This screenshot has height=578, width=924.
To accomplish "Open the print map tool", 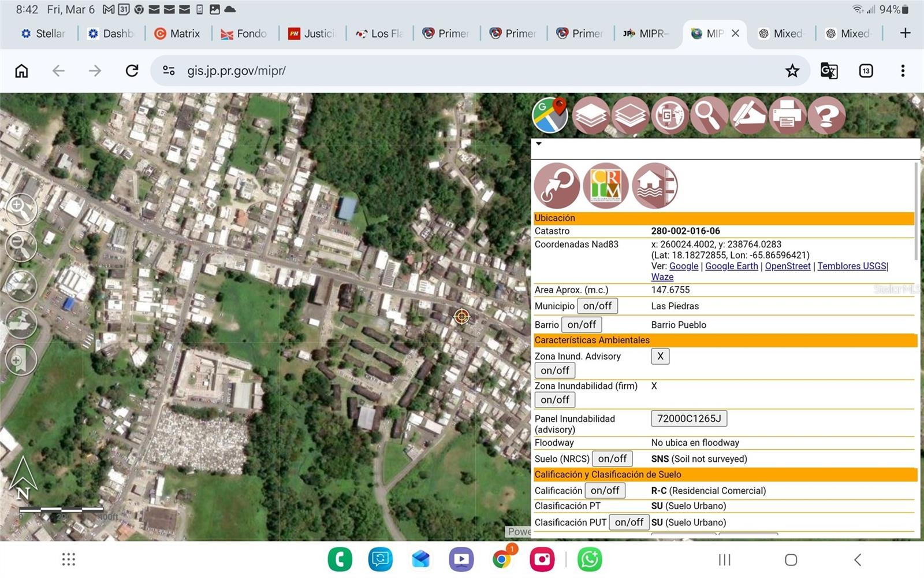I will click(787, 115).
